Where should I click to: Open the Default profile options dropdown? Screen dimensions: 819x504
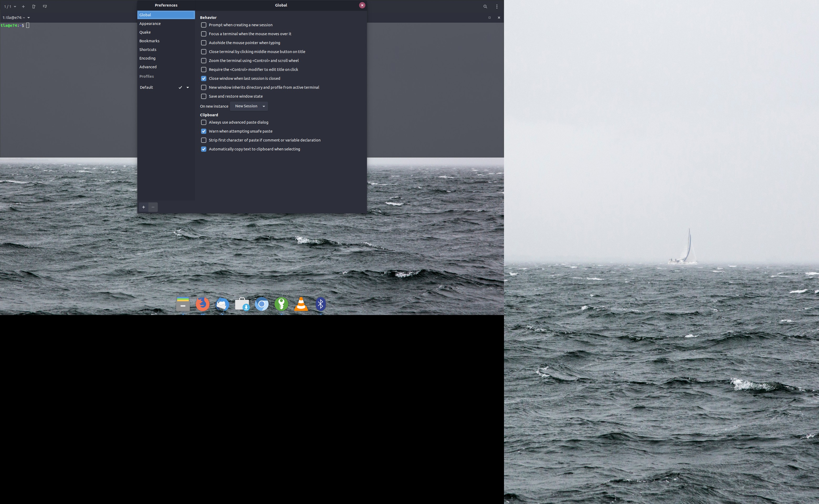click(x=187, y=87)
